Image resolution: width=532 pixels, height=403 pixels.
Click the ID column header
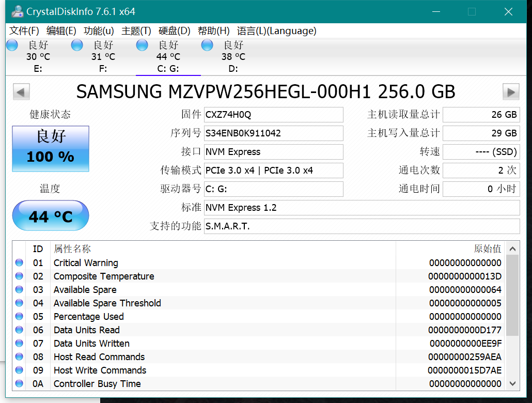(38, 249)
